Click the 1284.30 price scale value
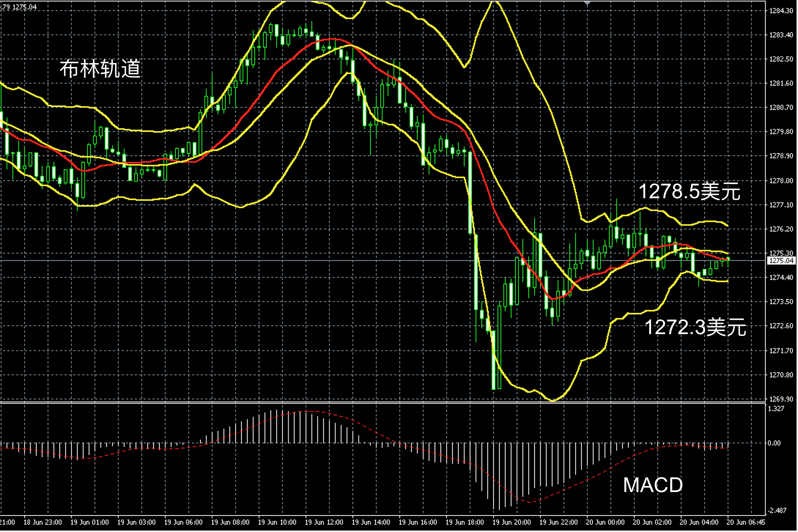798x532 pixels. [781, 11]
